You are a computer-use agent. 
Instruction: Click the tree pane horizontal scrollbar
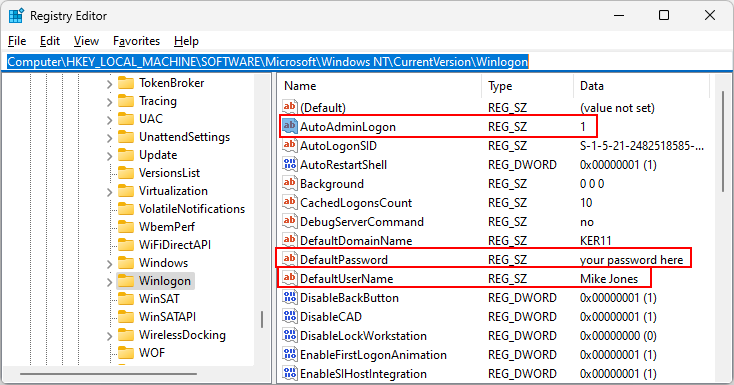pyautogui.click(x=108, y=374)
